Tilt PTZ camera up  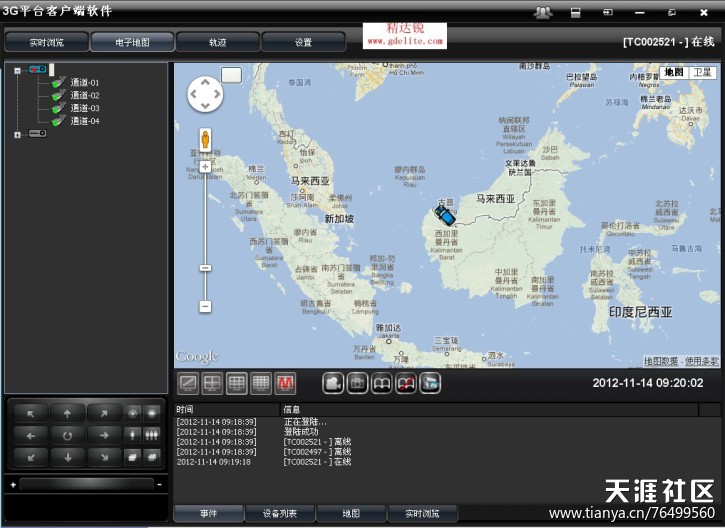(68, 413)
